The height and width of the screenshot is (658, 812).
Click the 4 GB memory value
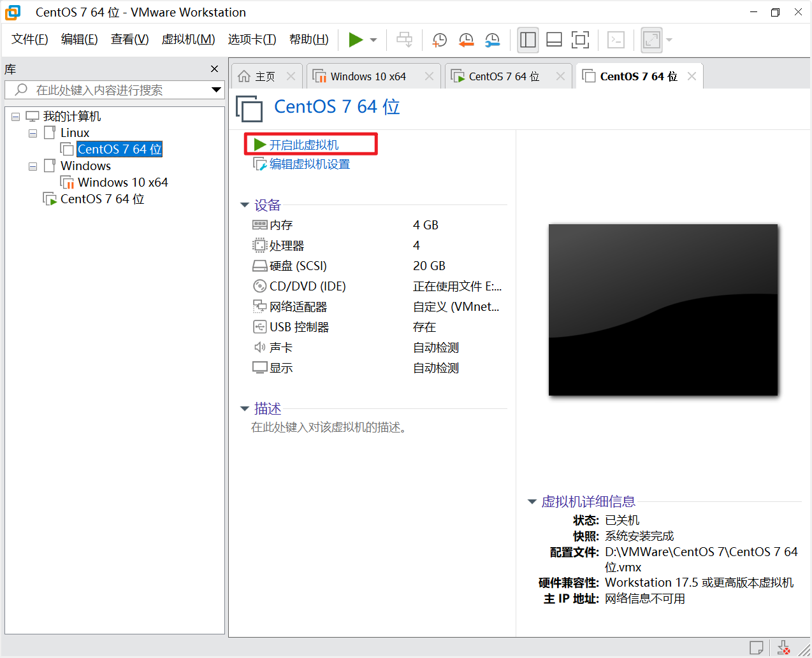tap(426, 225)
